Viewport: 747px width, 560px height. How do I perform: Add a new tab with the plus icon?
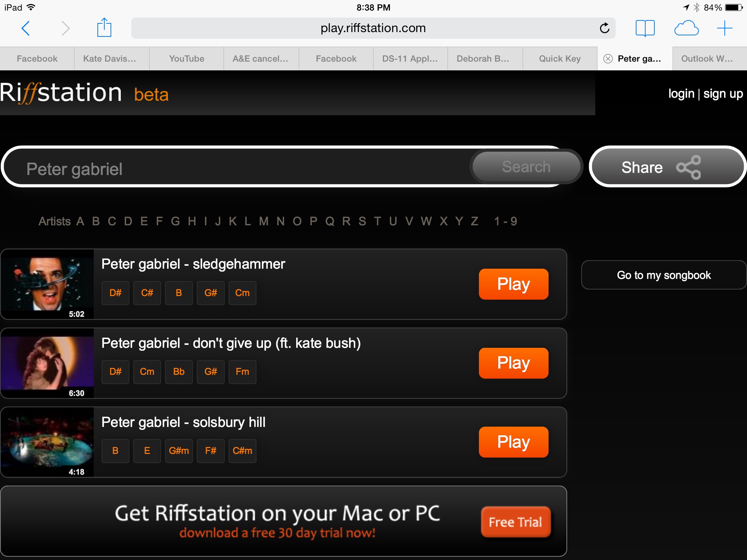(724, 28)
